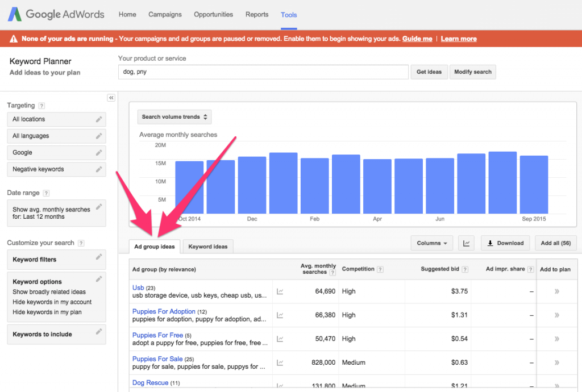The height and width of the screenshot is (392, 582).
Task: Focus the product or service input field
Action: point(263,72)
